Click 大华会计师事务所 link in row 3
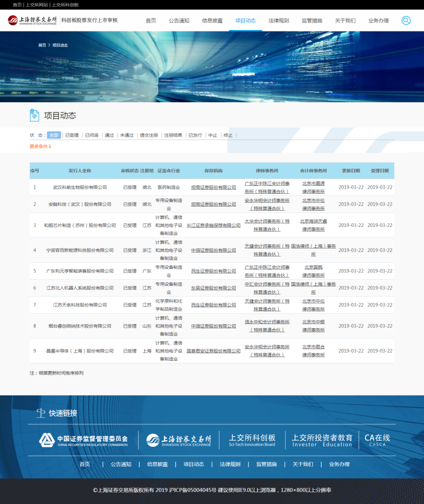Screen dimensions: 424x504 pyautogui.click(x=267, y=225)
